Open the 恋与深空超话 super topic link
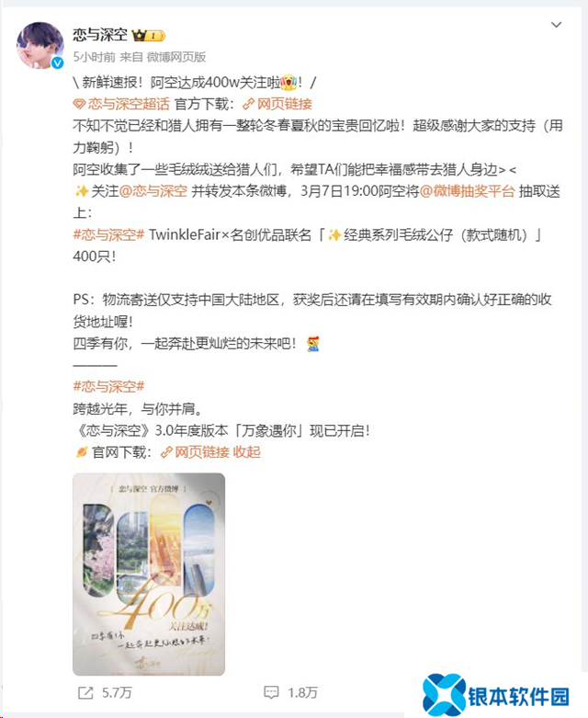The height and width of the screenshot is (718, 588). 129,104
